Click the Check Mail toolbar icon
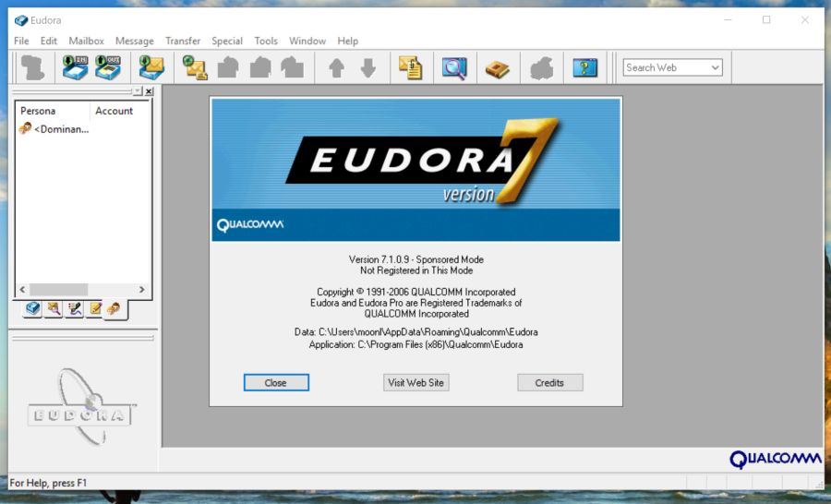This screenshot has width=831, height=504. tap(151, 67)
